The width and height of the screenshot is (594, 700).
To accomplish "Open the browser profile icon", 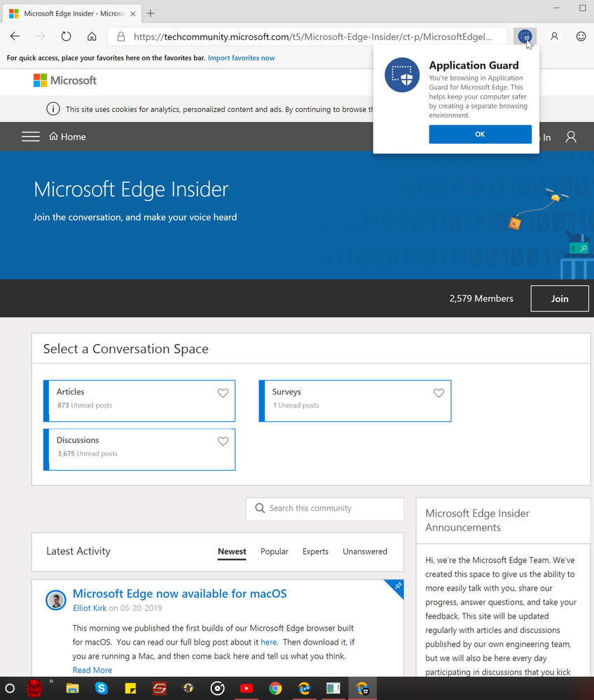I will (x=554, y=36).
